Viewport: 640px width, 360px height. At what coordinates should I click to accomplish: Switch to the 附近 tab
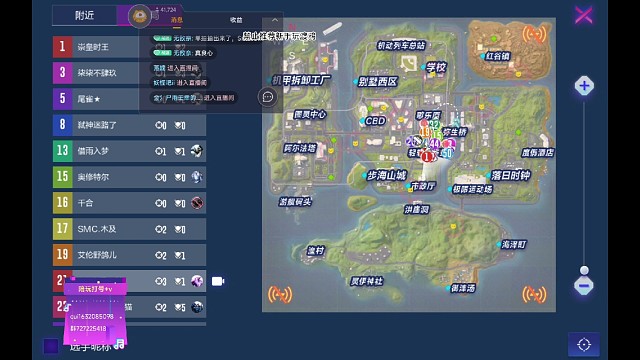pos(84,16)
